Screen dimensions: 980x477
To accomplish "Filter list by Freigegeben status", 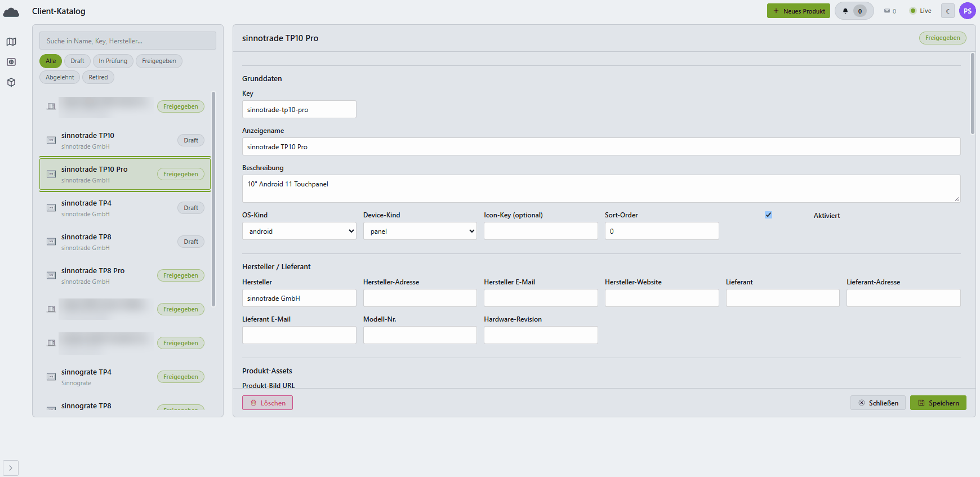I will coord(159,61).
